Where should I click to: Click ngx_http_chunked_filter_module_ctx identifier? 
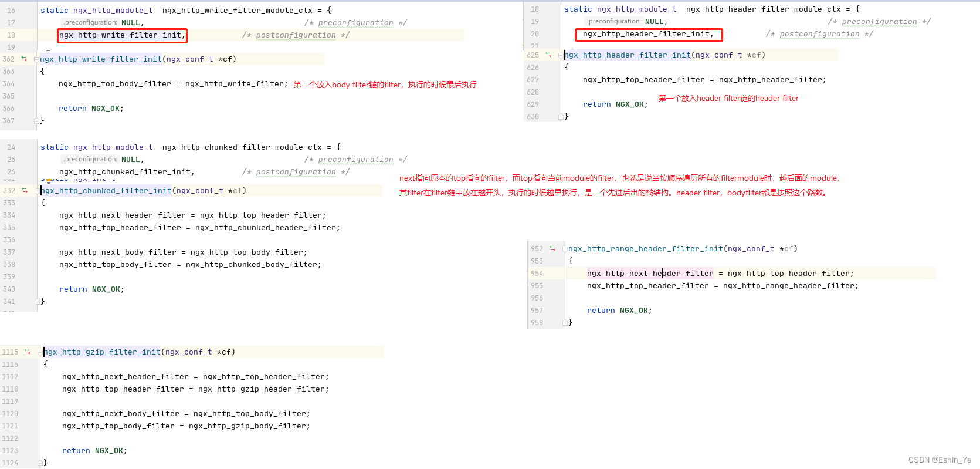(x=242, y=147)
